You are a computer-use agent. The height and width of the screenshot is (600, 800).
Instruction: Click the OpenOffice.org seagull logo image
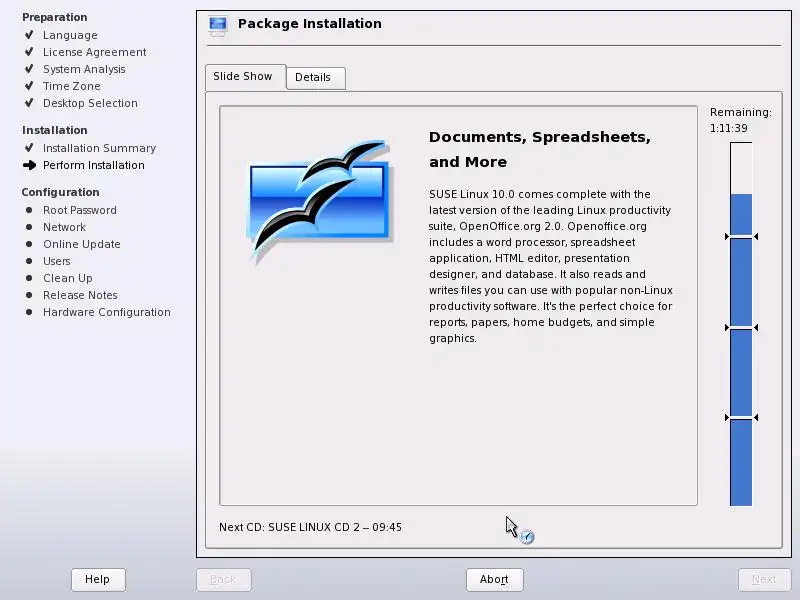(x=320, y=201)
